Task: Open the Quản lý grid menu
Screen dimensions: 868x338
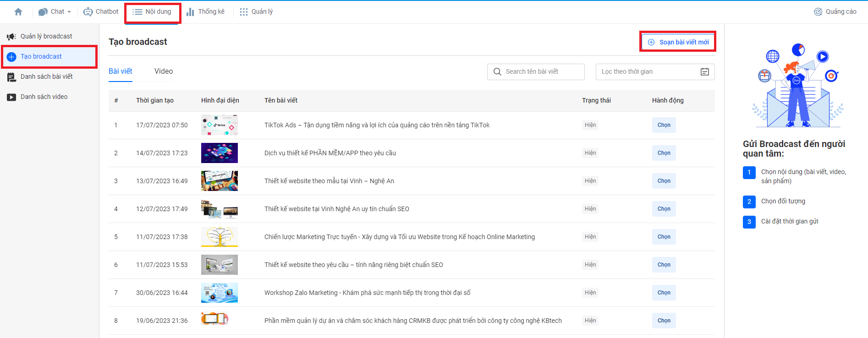Action: [x=256, y=12]
